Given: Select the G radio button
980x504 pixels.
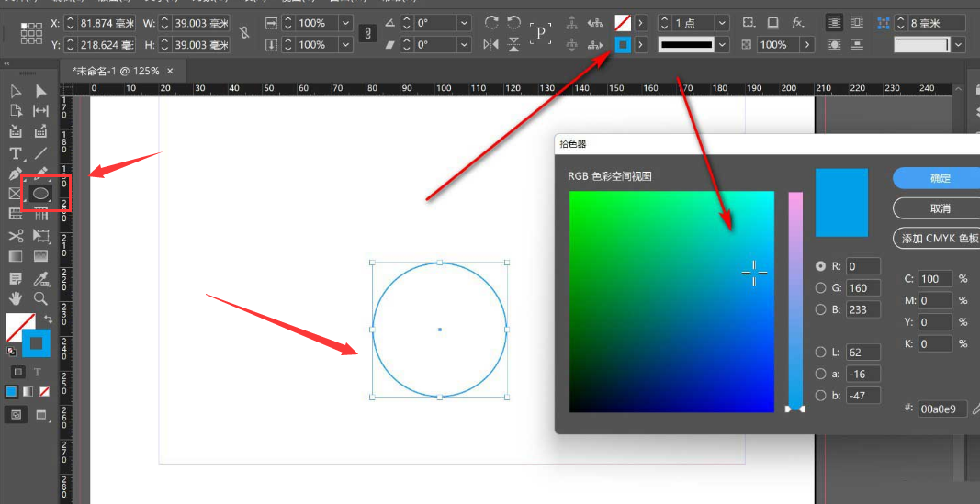Looking at the screenshot, I should (x=820, y=287).
